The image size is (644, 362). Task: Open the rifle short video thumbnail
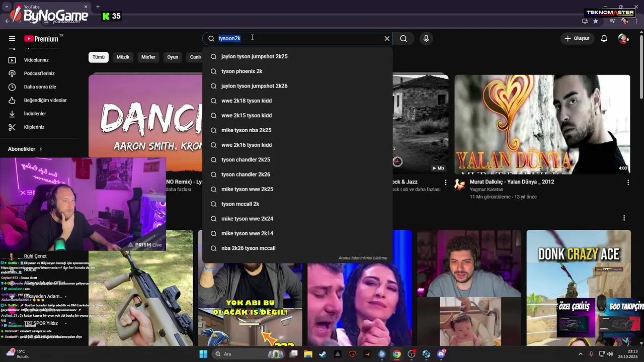point(141,299)
